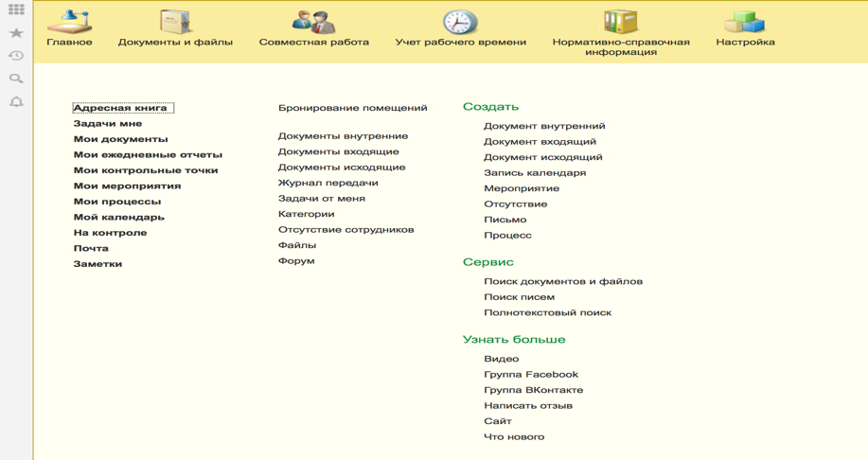This screenshot has width=868, height=460.
Task: Open the Search magnifier icon in sidebar
Action: point(16,79)
